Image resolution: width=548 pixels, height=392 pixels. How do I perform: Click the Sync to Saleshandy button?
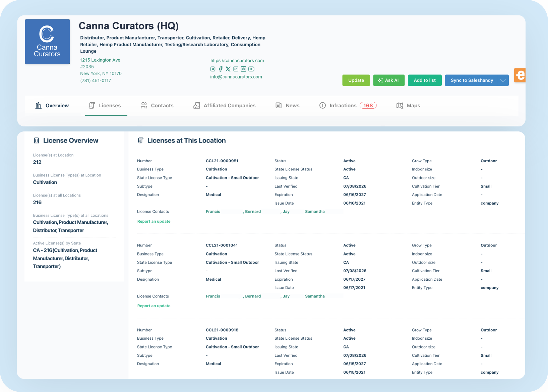(x=471, y=80)
